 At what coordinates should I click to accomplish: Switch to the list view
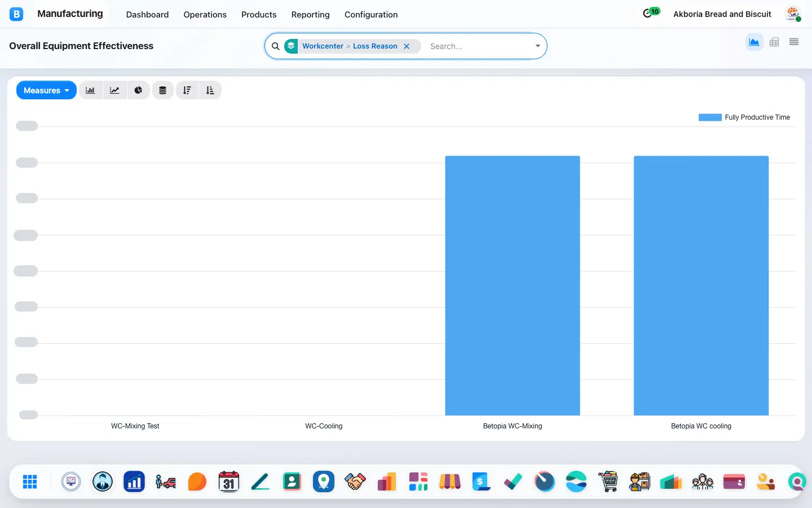coord(794,42)
